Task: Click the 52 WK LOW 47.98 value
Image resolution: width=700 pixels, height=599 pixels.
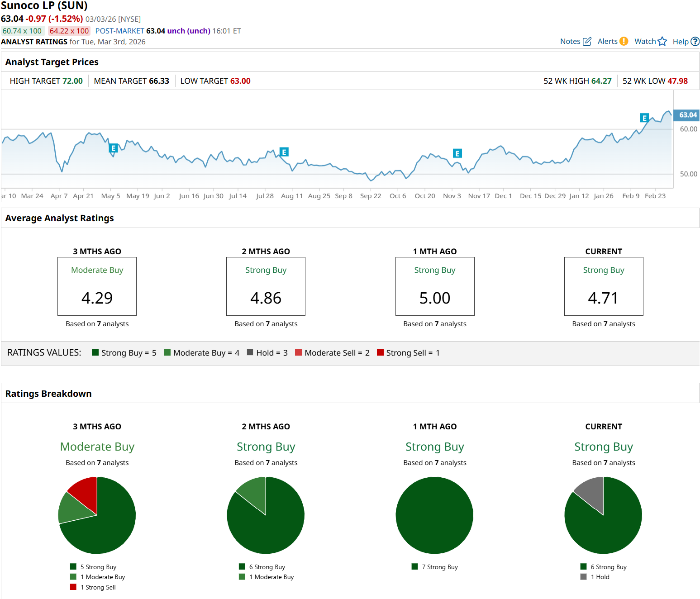Action: tap(678, 81)
